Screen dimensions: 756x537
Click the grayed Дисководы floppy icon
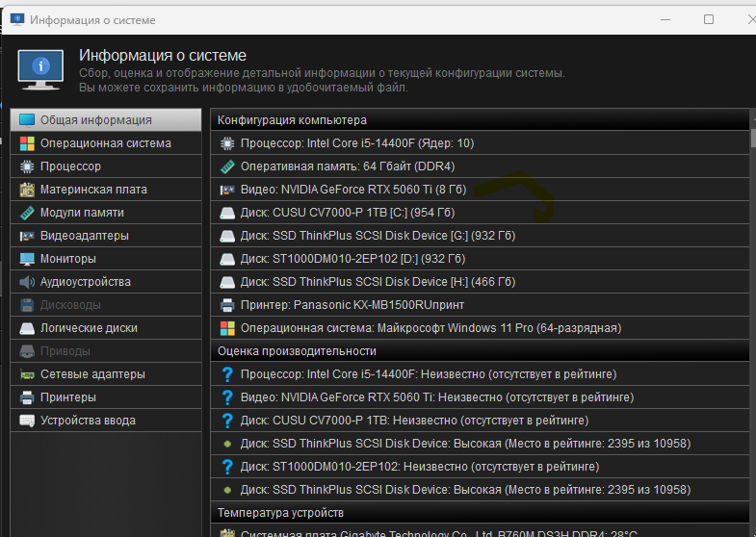[27, 305]
